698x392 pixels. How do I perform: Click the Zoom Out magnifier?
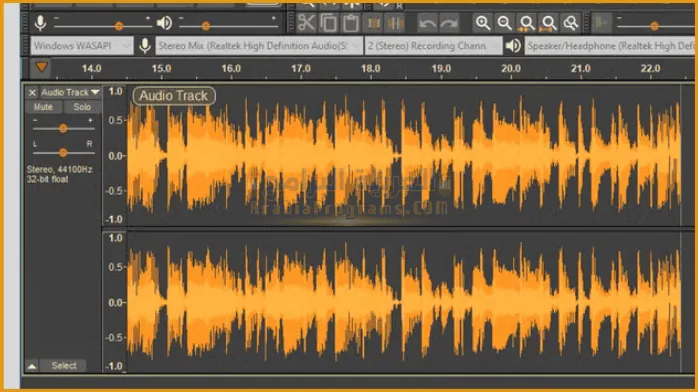point(504,23)
